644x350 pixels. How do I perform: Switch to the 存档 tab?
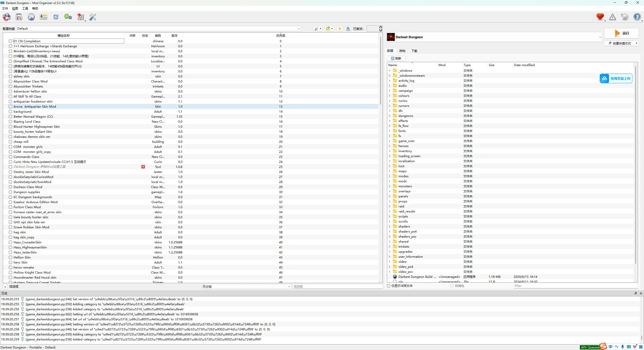click(x=402, y=51)
